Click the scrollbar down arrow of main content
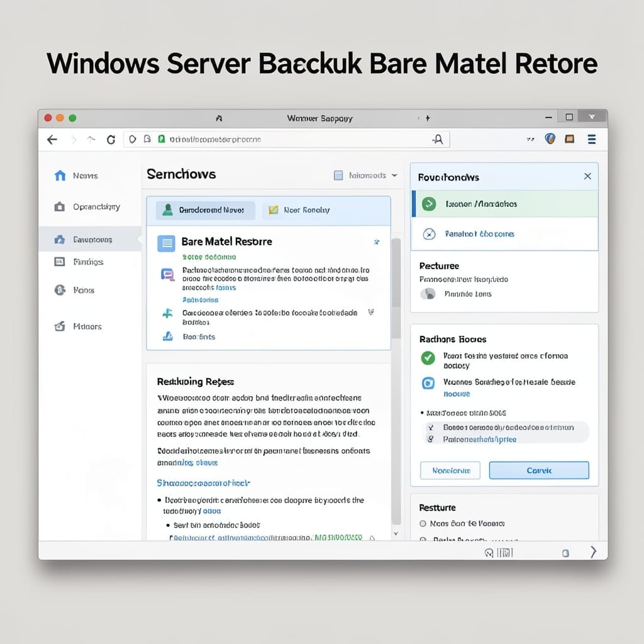The image size is (644, 644). click(x=396, y=533)
